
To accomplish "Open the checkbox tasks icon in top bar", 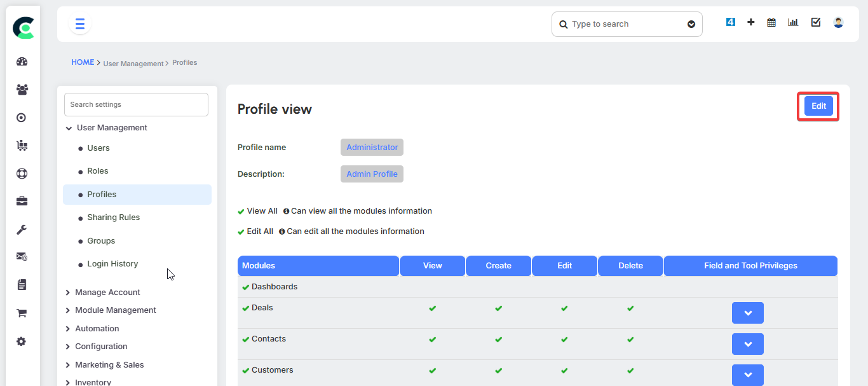I will coord(816,22).
